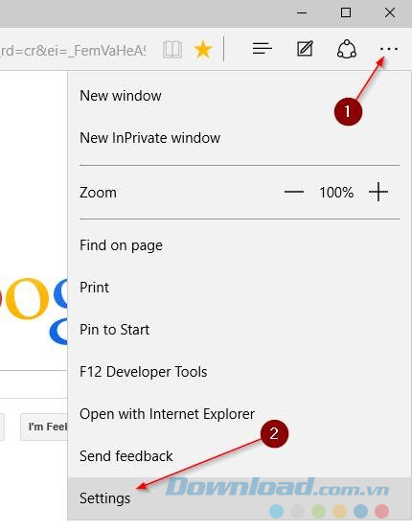Increase zoom with the plus button

[x=378, y=192]
